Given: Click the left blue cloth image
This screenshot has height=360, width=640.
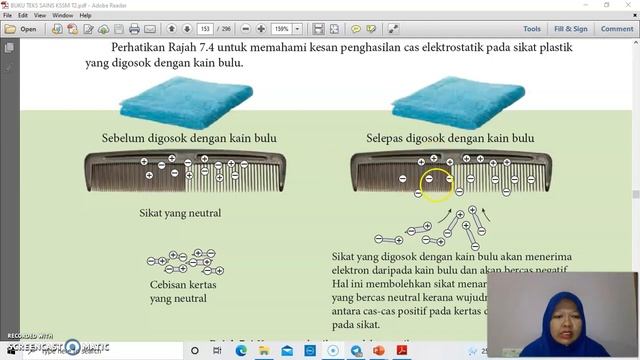Looking at the screenshot, I should pos(186,102).
